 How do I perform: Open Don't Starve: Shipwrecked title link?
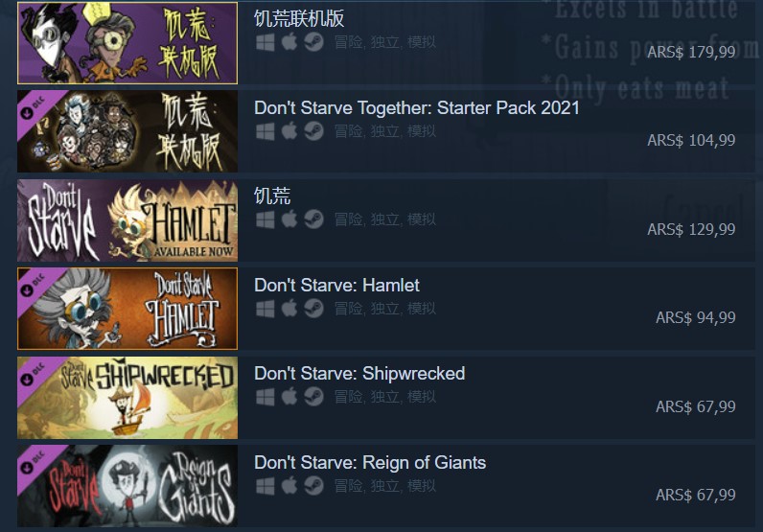359,374
